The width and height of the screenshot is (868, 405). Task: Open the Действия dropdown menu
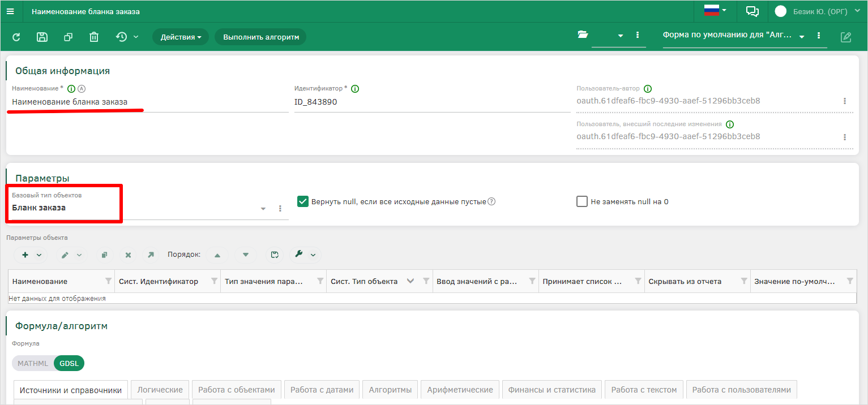[181, 37]
